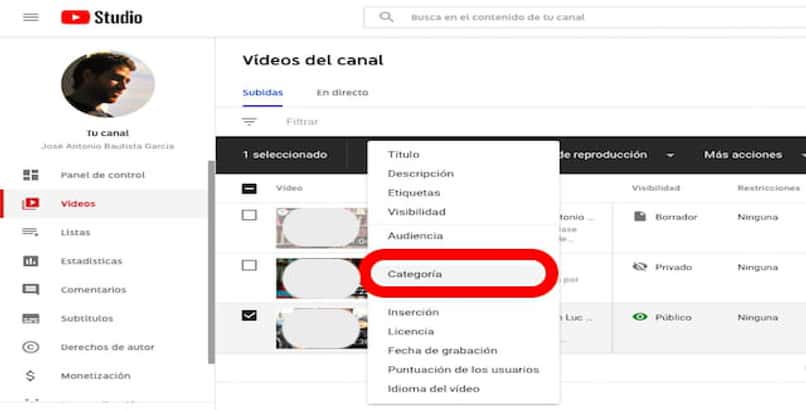Click the Monetización dollar icon
806x410 pixels.
coord(31,376)
